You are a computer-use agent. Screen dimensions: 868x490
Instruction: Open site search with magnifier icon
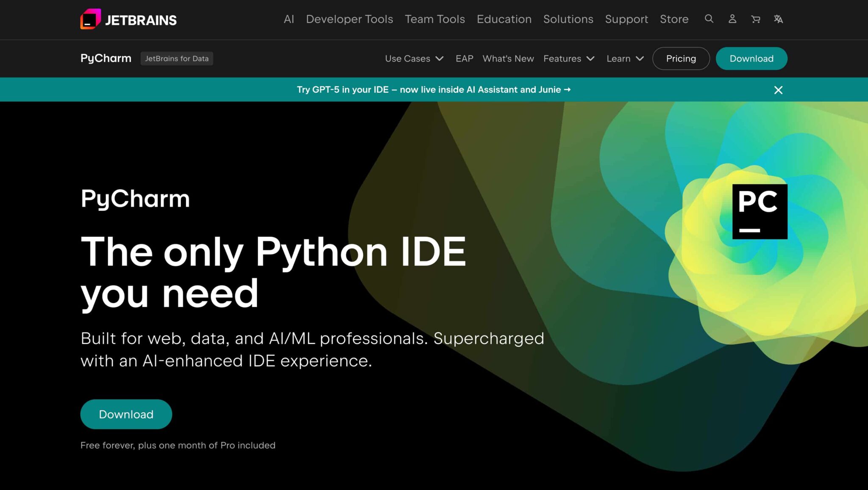709,19
